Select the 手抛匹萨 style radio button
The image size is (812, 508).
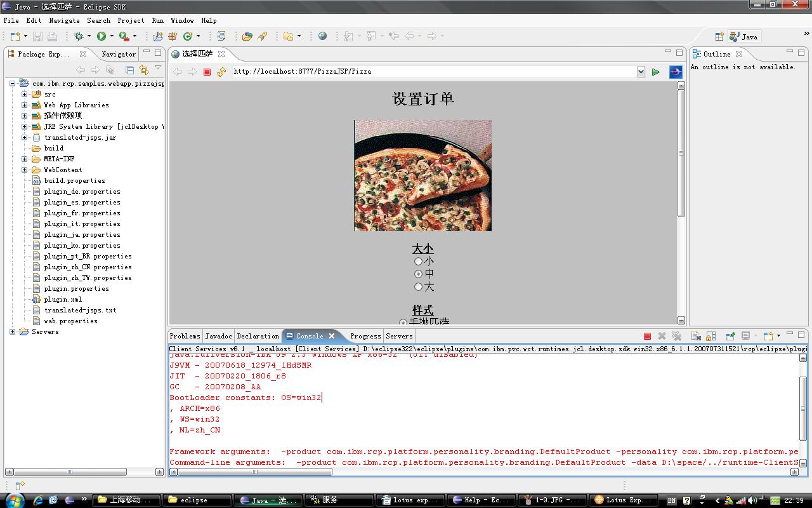tap(403, 323)
